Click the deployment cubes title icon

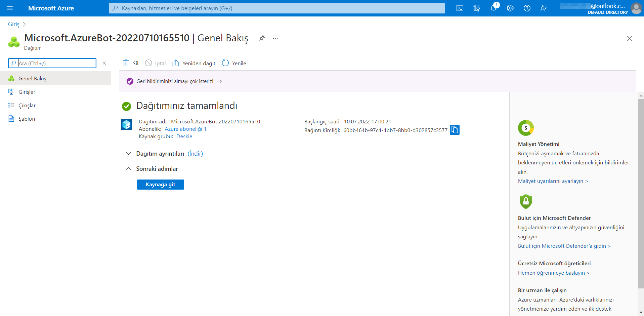[14, 42]
